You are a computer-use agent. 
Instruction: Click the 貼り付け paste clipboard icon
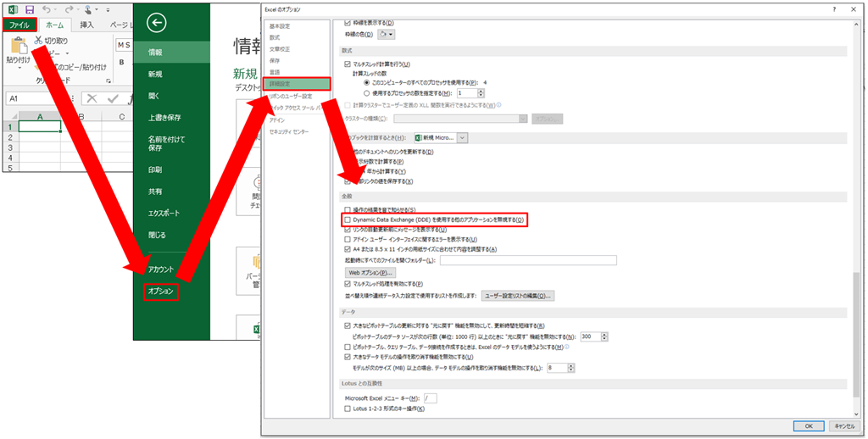(19, 46)
